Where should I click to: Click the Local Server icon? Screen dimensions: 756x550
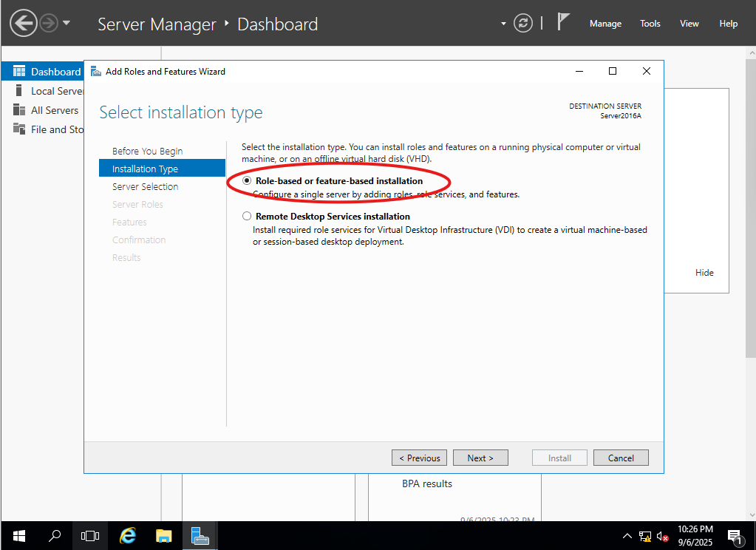pyautogui.click(x=18, y=90)
